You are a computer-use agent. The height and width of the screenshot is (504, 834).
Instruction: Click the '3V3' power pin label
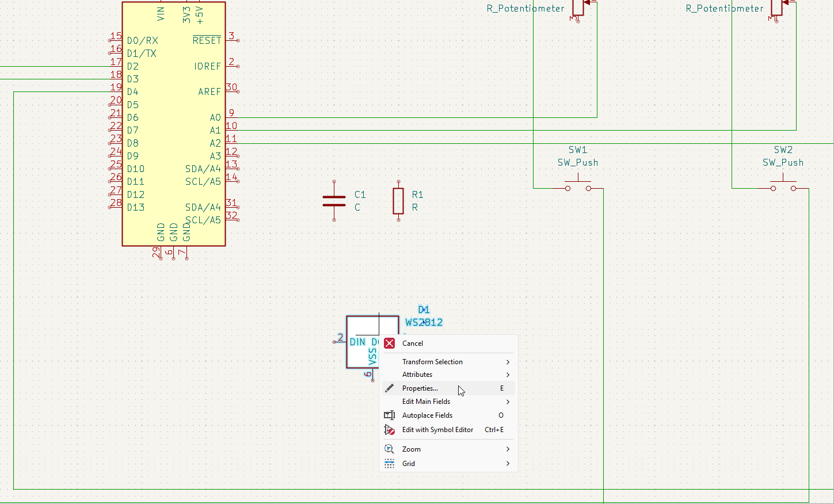coord(186,14)
